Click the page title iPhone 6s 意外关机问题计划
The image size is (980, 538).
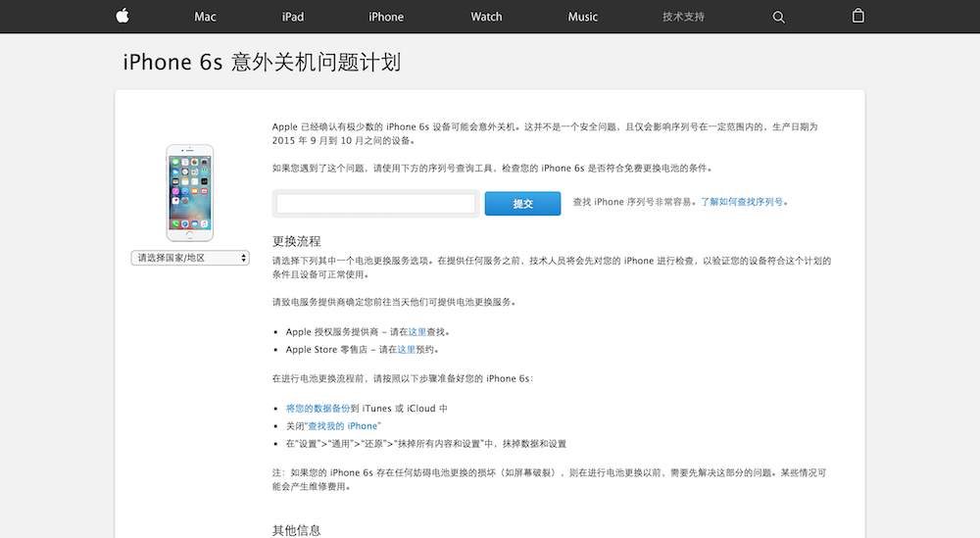pos(262,63)
